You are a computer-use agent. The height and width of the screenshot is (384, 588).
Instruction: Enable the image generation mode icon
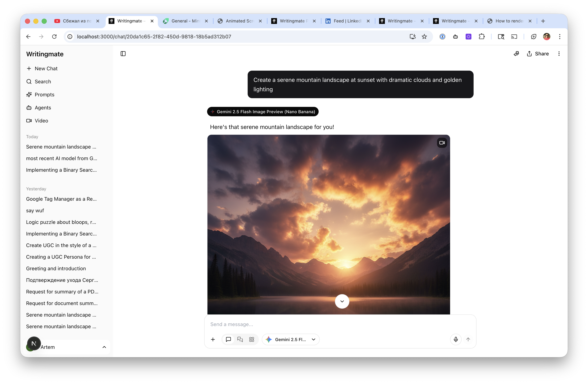[x=252, y=339]
